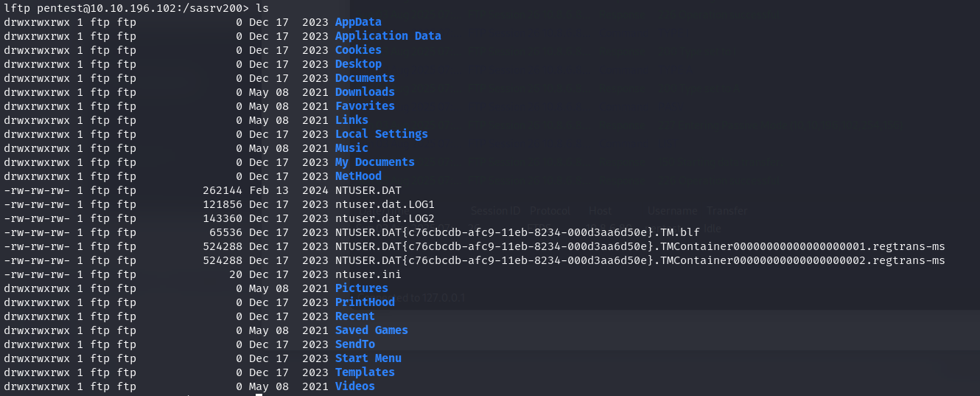Select the Favorites folder entry

[x=365, y=106]
